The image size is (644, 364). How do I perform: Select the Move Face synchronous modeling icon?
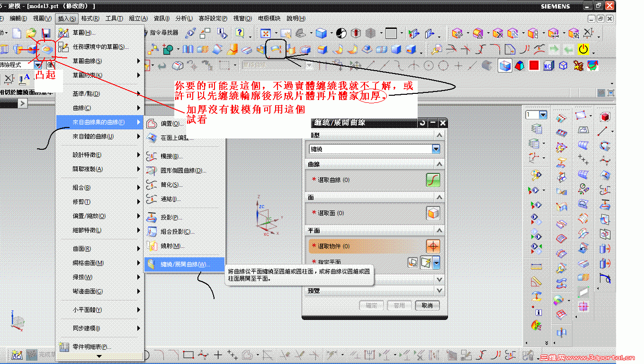tap(457, 33)
